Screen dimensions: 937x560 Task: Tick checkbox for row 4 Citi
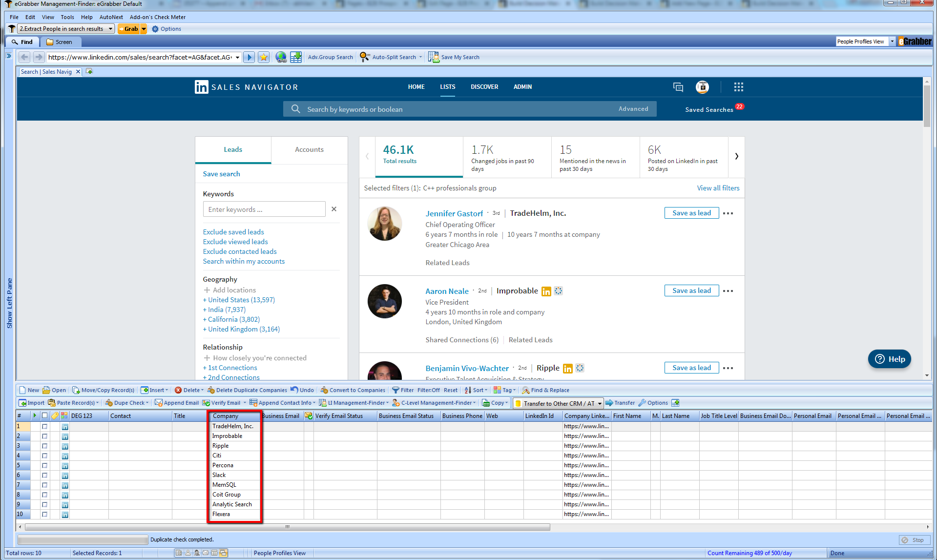coord(44,456)
